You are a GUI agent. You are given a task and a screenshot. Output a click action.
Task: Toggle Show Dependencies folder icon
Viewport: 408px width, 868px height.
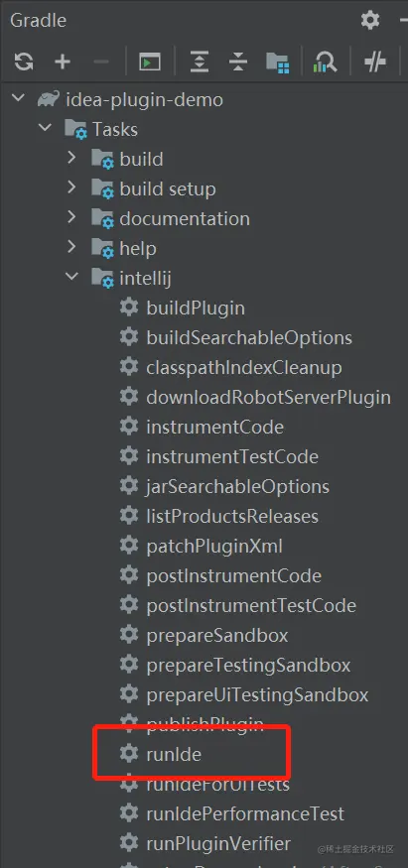277,62
